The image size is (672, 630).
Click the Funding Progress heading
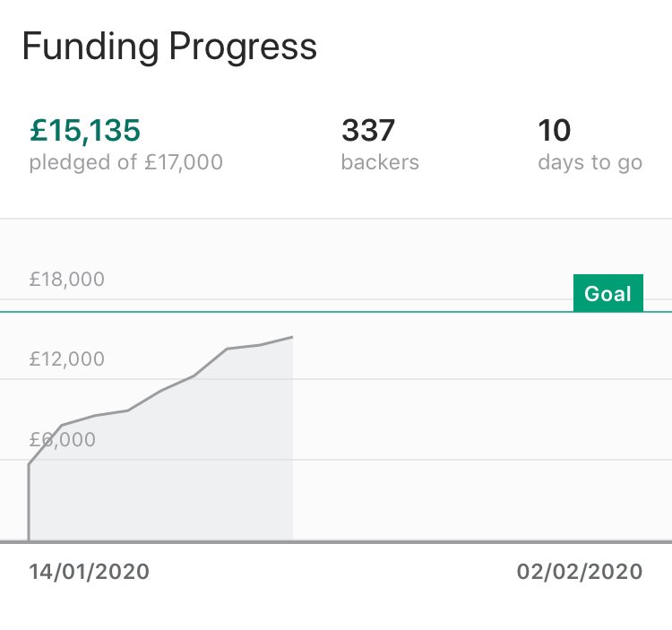169,47
